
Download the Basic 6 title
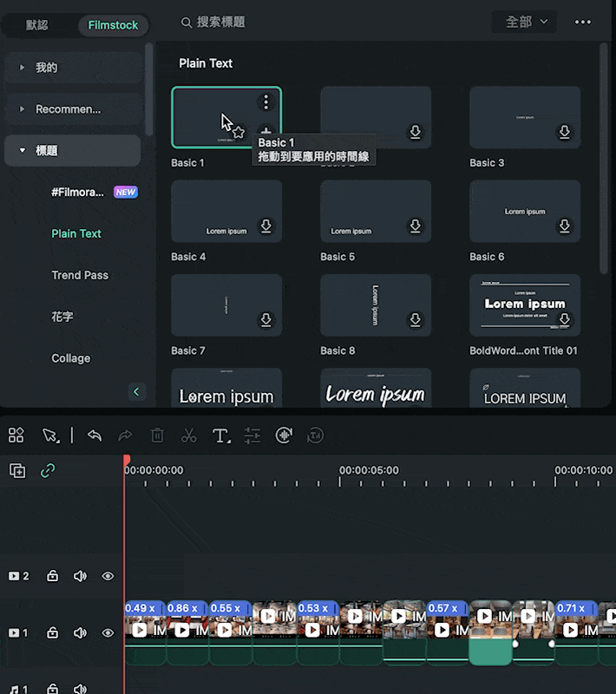(564, 226)
